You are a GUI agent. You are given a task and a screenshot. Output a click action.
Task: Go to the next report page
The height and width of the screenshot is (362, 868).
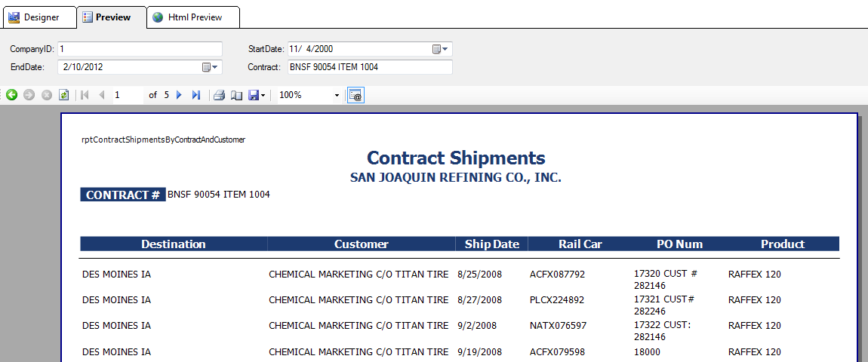pos(179,95)
